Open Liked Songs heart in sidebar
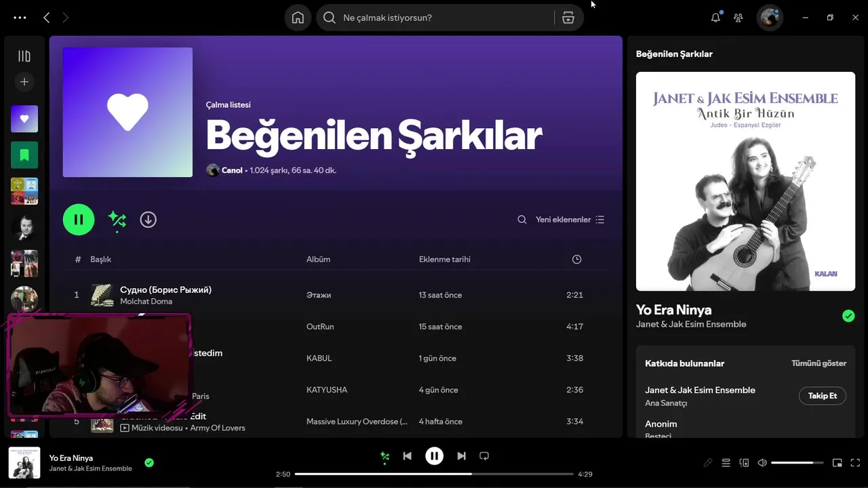 point(24,119)
